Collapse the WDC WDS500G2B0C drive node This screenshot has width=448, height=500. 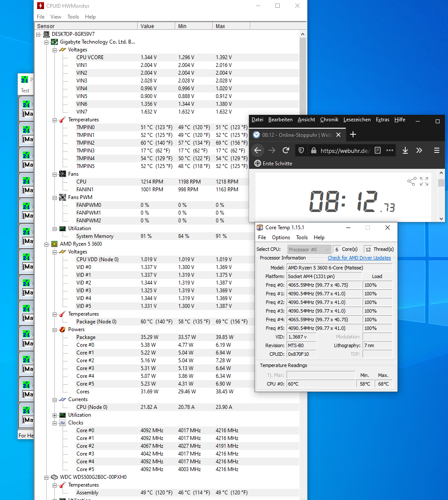coord(47,478)
